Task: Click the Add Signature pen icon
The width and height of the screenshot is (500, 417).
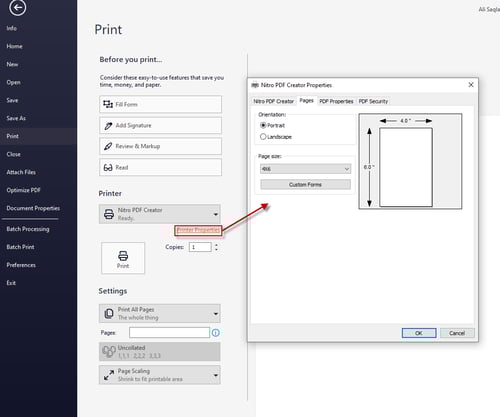Action: pyautogui.click(x=108, y=126)
